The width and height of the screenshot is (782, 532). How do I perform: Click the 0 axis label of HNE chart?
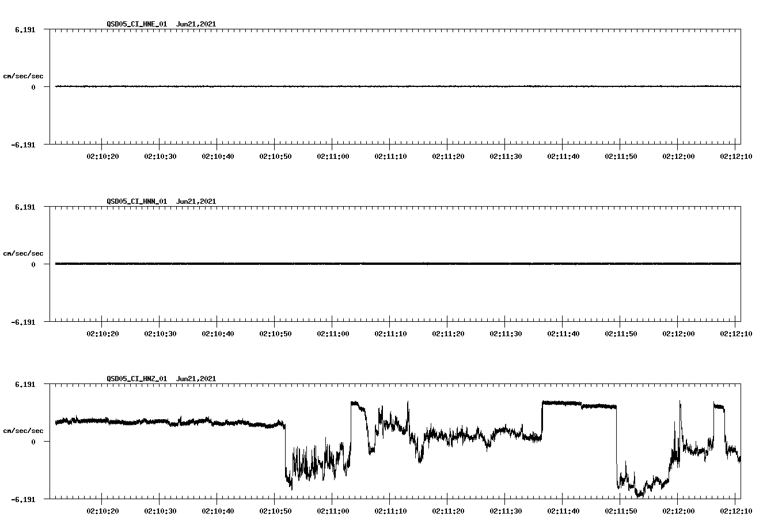click(33, 87)
